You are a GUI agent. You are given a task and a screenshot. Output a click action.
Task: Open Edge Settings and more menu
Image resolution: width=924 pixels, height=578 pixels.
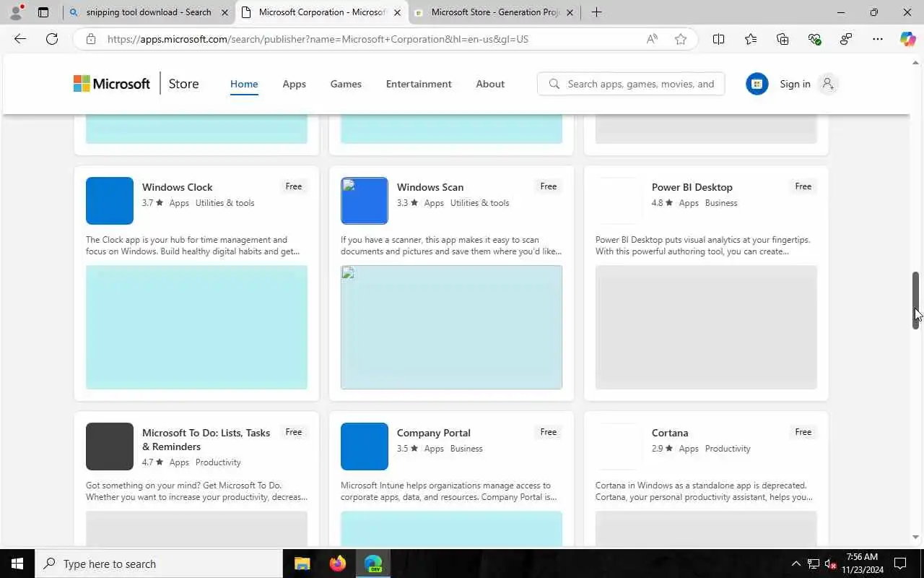pyautogui.click(x=878, y=39)
